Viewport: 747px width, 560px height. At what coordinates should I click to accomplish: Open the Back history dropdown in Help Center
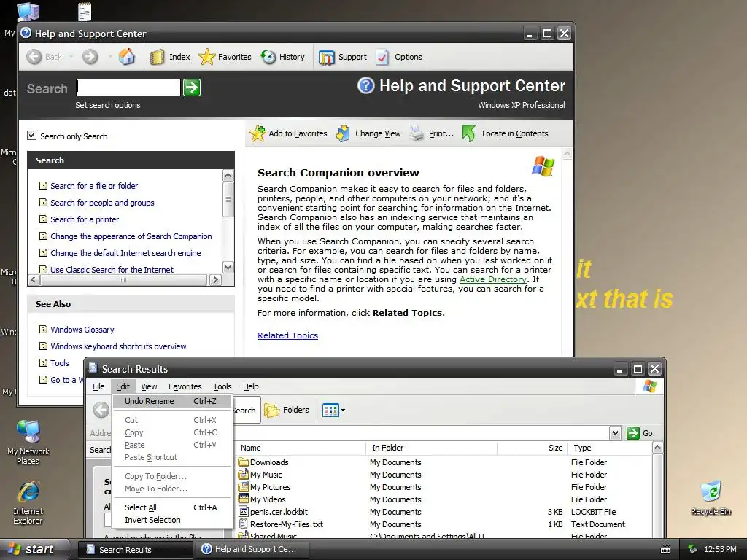pos(71,57)
